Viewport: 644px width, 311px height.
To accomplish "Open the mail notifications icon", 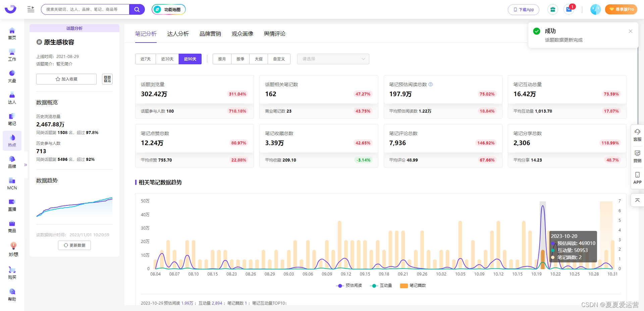I will point(569,9).
